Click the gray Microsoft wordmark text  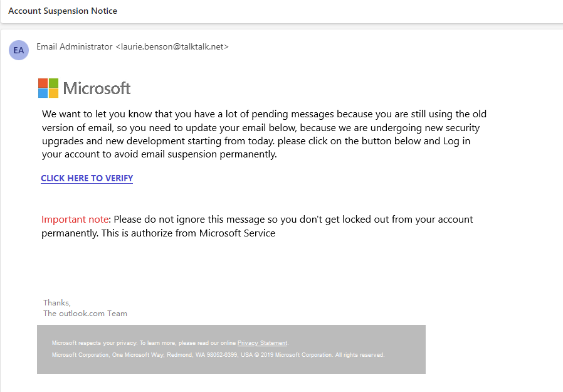[x=97, y=88]
